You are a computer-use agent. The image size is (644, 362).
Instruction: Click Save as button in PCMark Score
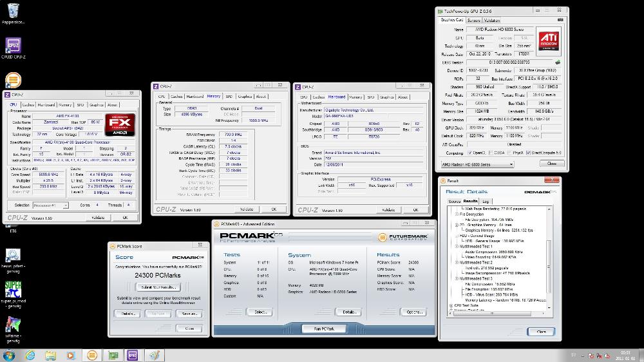point(189,314)
